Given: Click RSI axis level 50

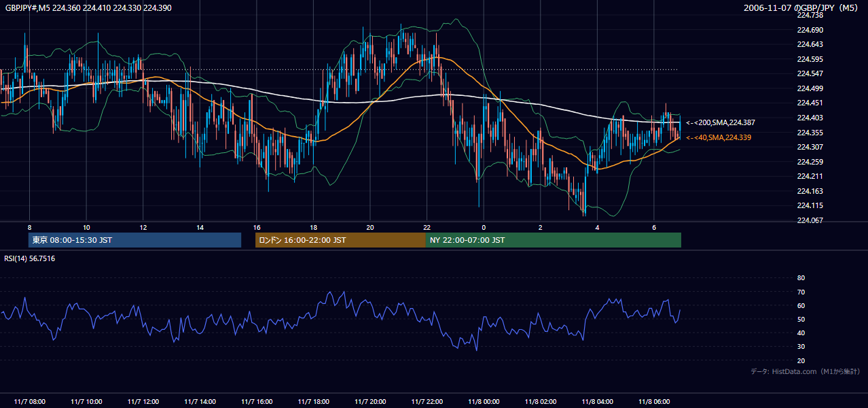Looking at the screenshot, I should click(x=801, y=320).
